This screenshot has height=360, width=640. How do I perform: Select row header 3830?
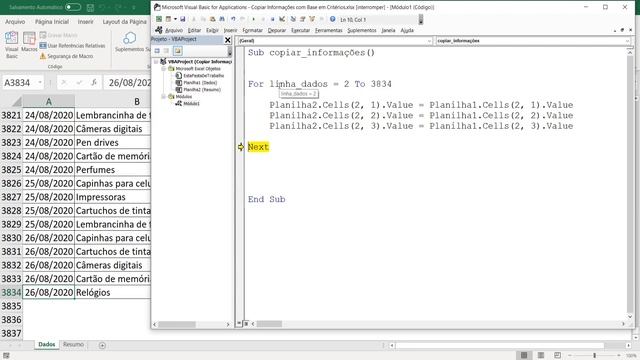point(11,238)
